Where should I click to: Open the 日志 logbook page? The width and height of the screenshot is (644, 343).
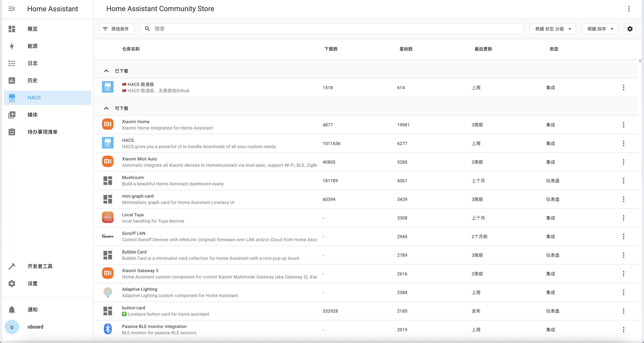pos(47,64)
